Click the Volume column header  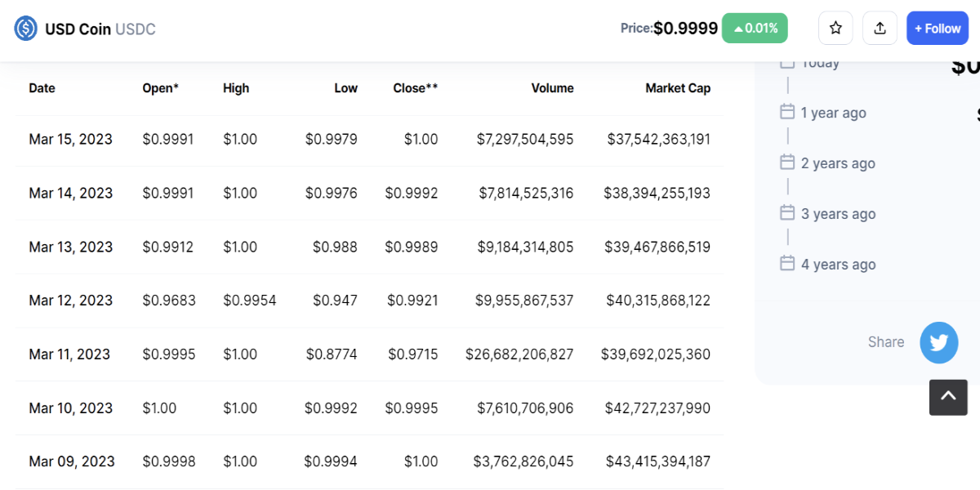point(552,88)
